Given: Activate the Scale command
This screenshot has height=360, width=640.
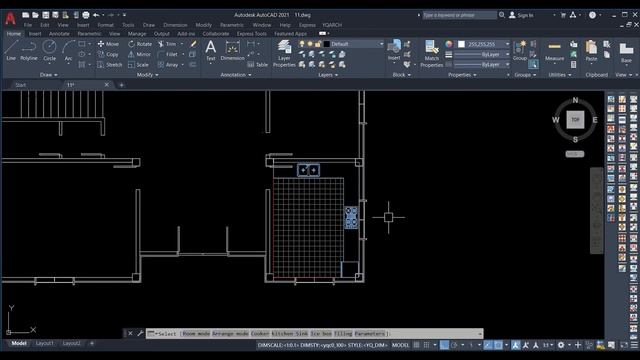Looking at the screenshot, I should 138,65.
